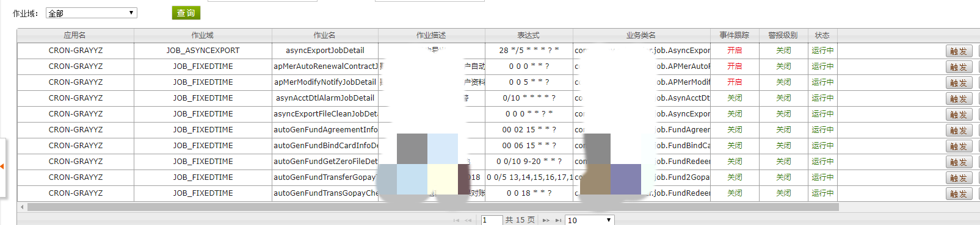Click red 开启 in asyncExportJobDetail row

tap(735, 51)
